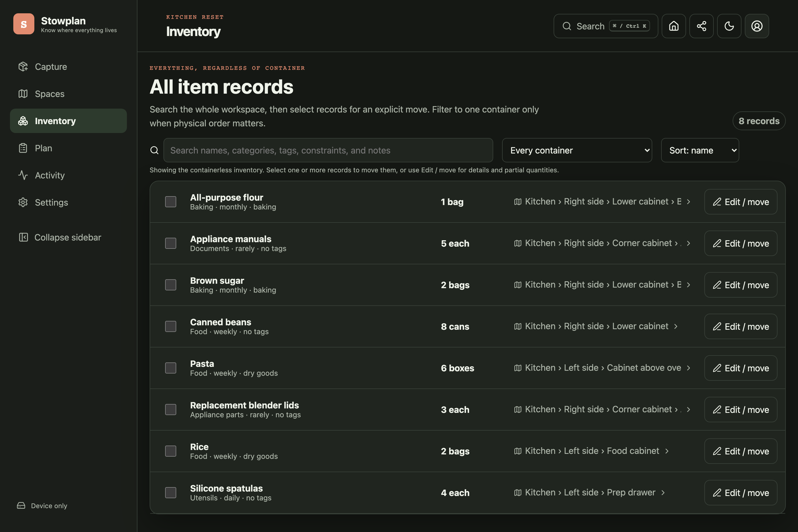Click Edit / move for Replacement blender lids
Image resolution: width=798 pixels, height=532 pixels.
[x=741, y=410]
